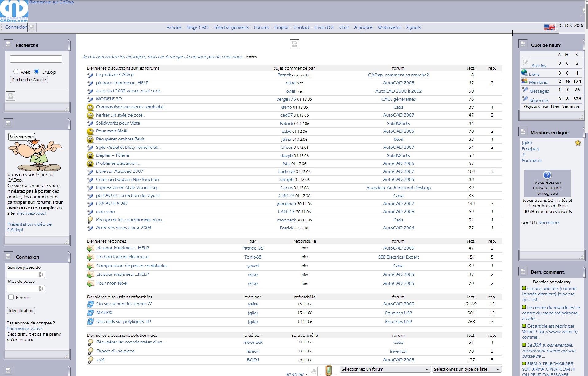588x376 pixels.
Task: Click the blue question mark icon for unregistered user
Action: (547, 175)
